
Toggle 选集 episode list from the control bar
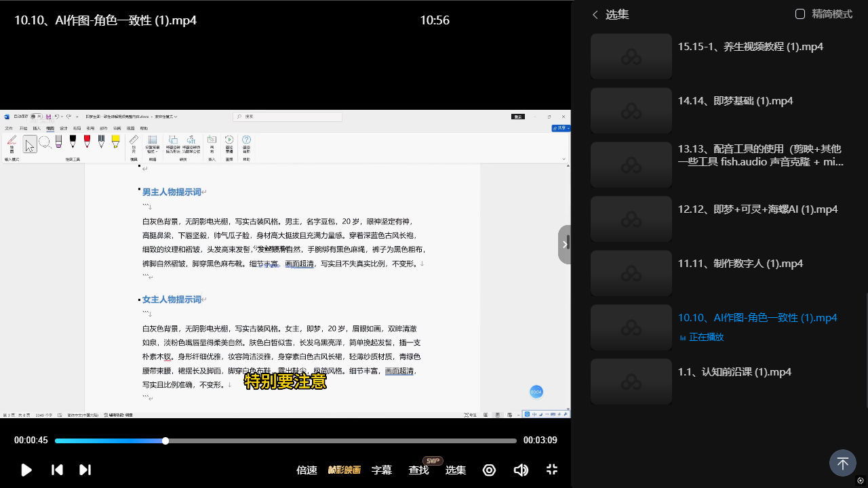pyautogui.click(x=456, y=470)
